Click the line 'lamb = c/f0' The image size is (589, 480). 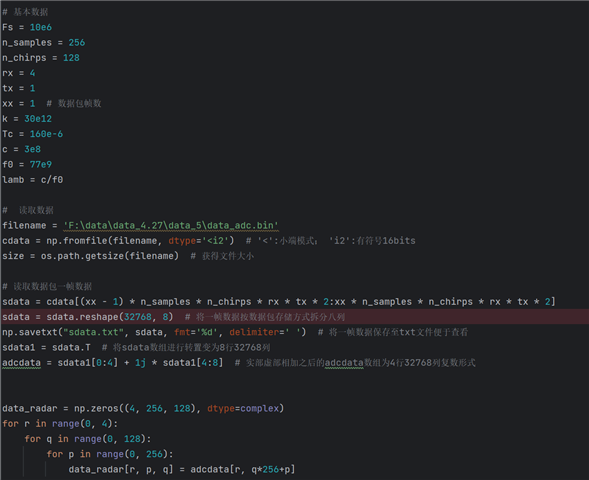(33, 180)
